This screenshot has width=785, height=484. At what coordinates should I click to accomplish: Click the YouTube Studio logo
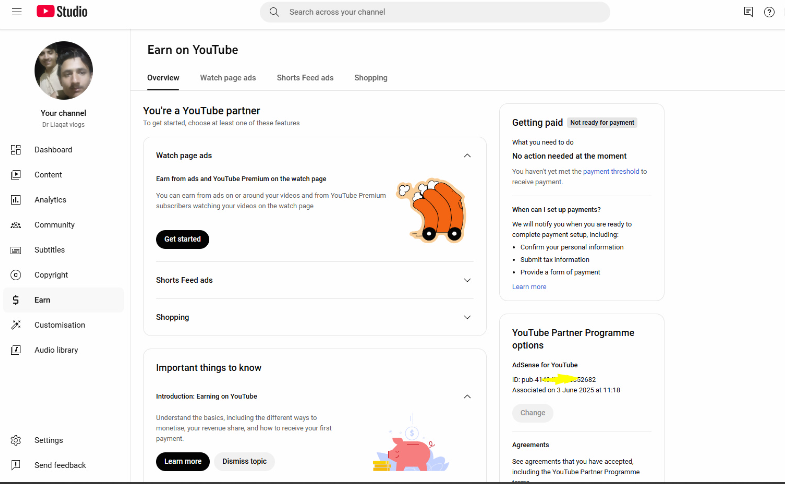[62, 12]
